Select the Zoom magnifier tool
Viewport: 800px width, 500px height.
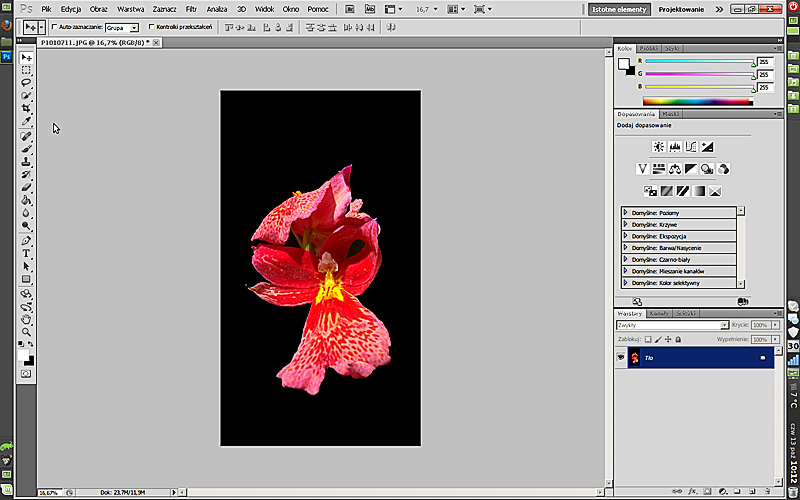tap(27, 332)
